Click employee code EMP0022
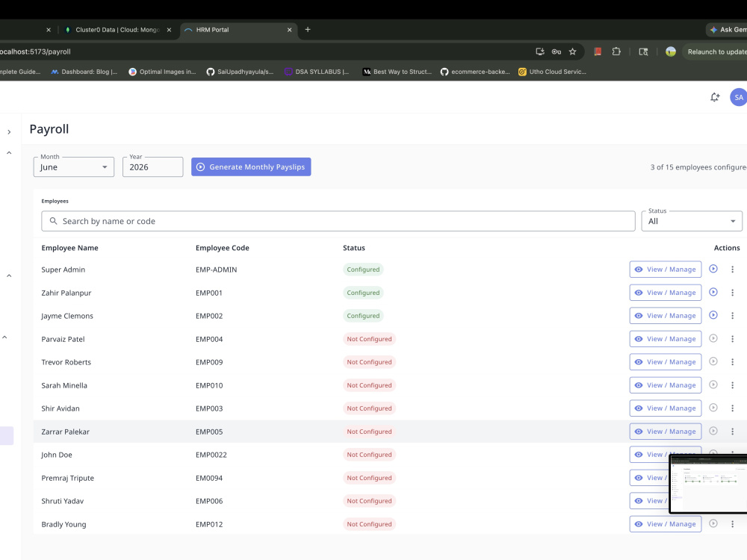The height and width of the screenshot is (560, 747). coord(211,455)
